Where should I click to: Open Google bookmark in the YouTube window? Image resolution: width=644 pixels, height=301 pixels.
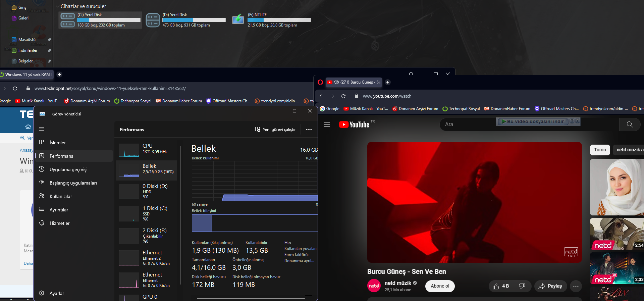tap(329, 109)
